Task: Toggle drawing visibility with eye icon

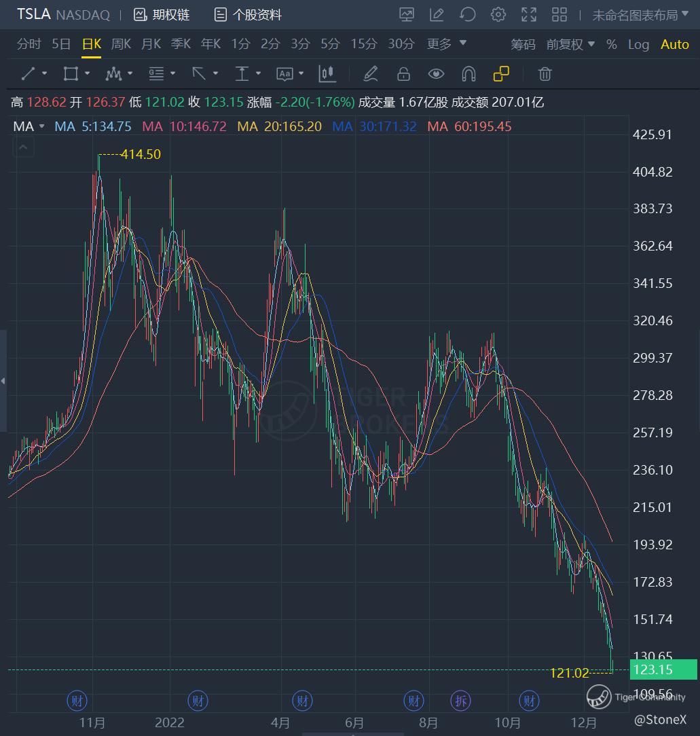Action: click(436, 73)
